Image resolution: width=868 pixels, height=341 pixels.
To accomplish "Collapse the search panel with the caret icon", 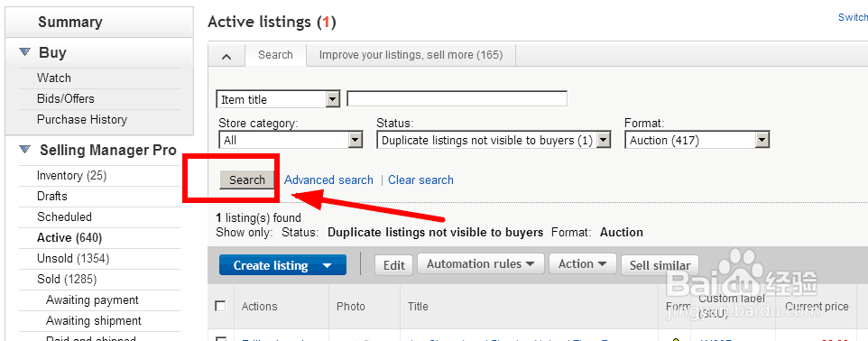I will [x=226, y=56].
